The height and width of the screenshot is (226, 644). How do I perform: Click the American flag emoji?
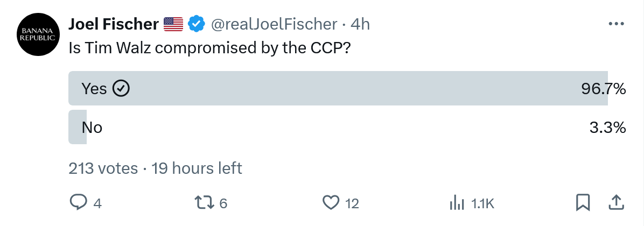point(173,24)
